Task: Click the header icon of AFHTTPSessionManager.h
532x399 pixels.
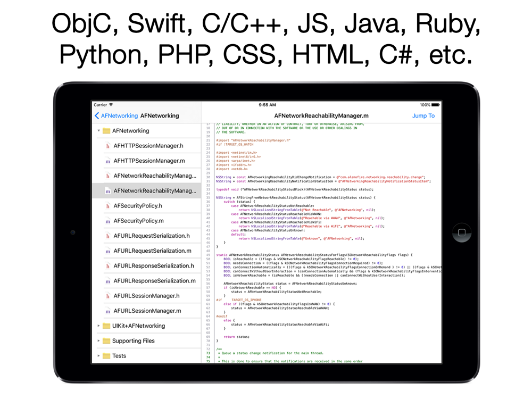Action: pos(107,146)
